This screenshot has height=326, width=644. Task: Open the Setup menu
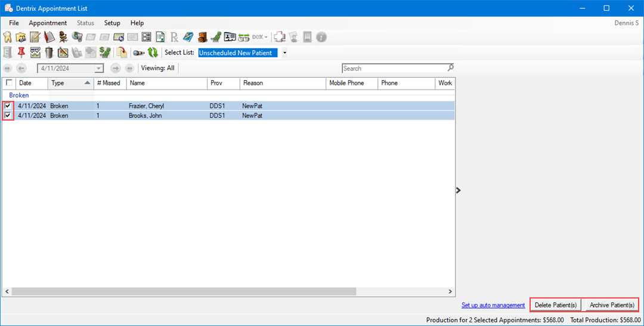(x=112, y=23)
